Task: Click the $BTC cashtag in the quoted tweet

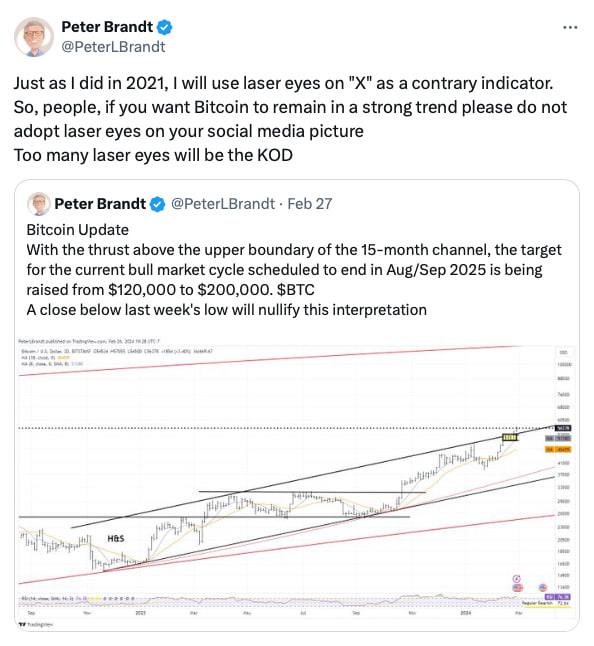Action: pos(295,290)
